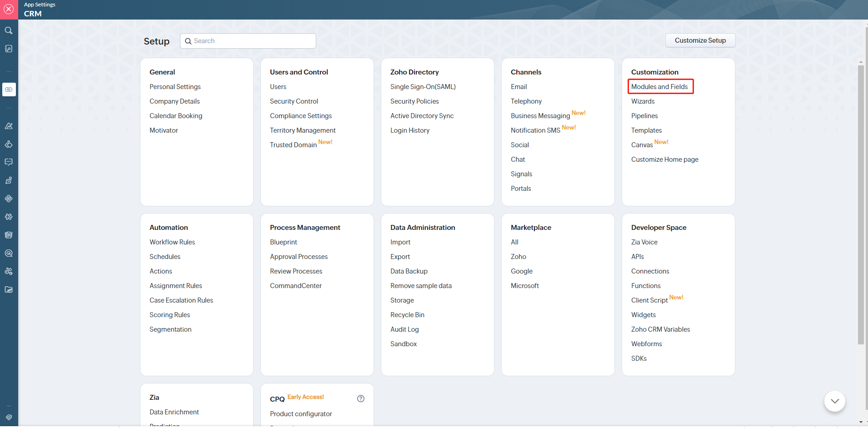This screenshot has height=428, width=868.
Task: Open Security Control settings
Action: point(294,101)
